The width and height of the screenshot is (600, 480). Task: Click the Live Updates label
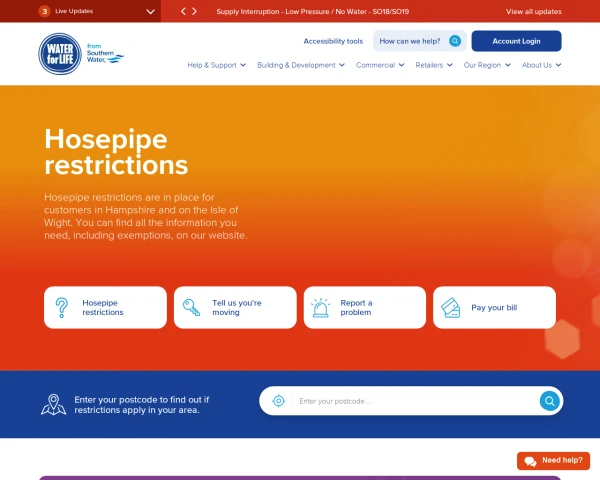click(74, 11)
